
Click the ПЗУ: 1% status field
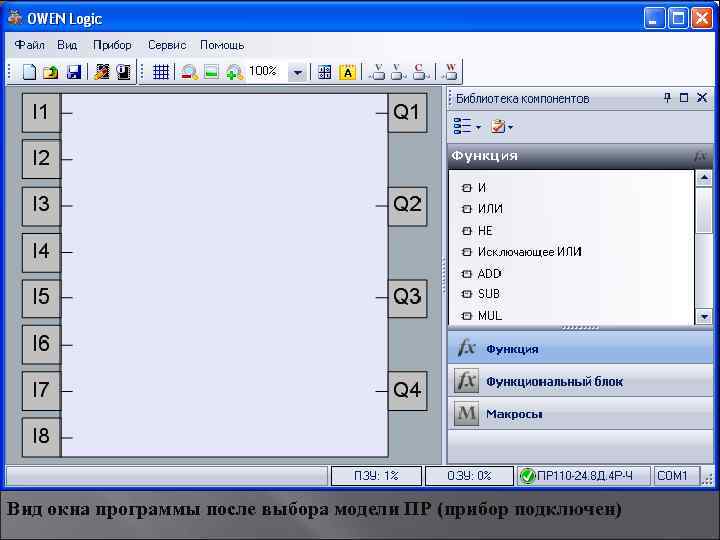pos(376,476)
